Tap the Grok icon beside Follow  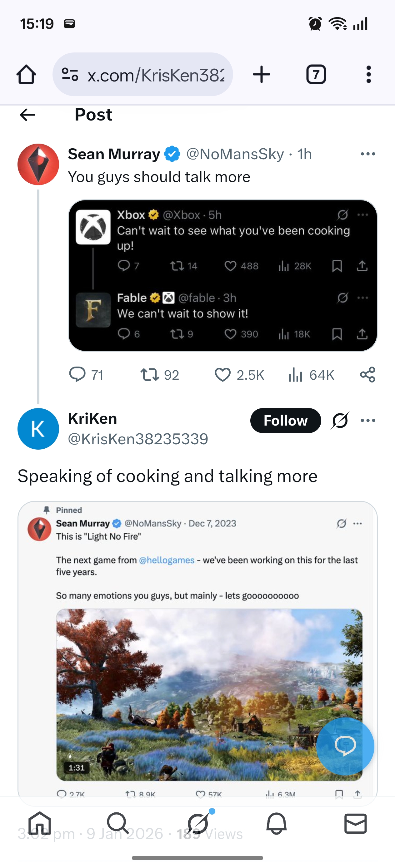point(340,421)
